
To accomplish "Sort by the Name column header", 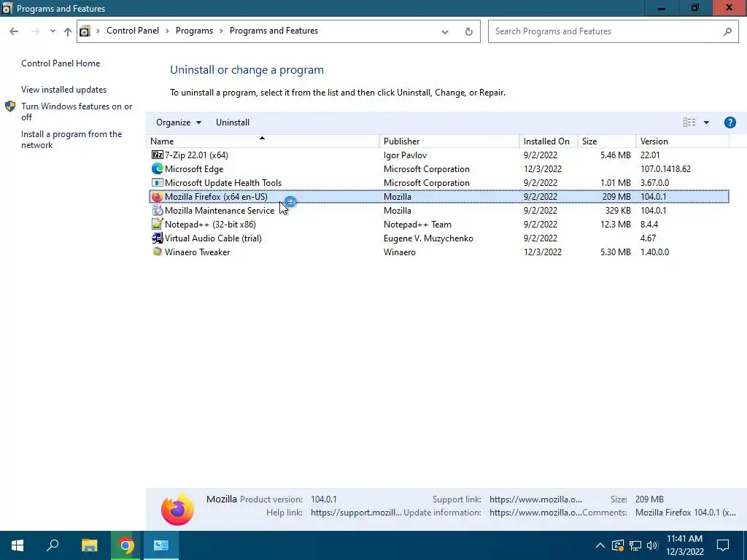I will 263,141.
